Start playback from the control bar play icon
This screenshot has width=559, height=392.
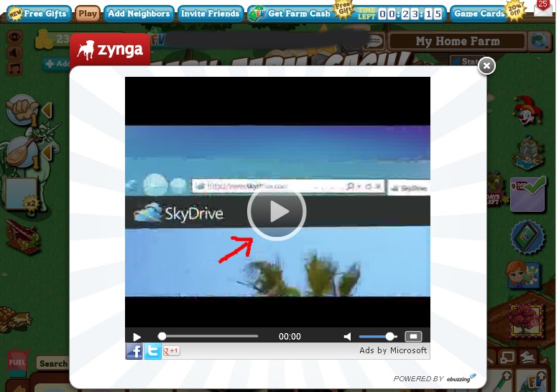137,337
